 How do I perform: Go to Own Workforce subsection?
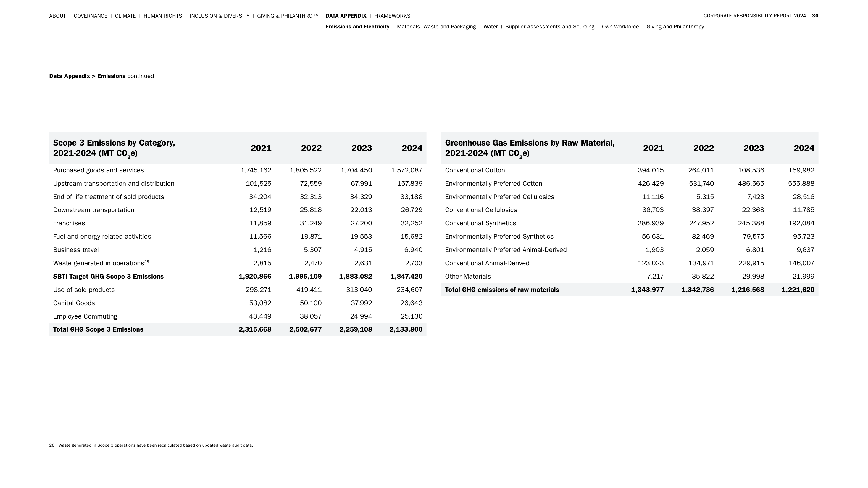point(620,27)
